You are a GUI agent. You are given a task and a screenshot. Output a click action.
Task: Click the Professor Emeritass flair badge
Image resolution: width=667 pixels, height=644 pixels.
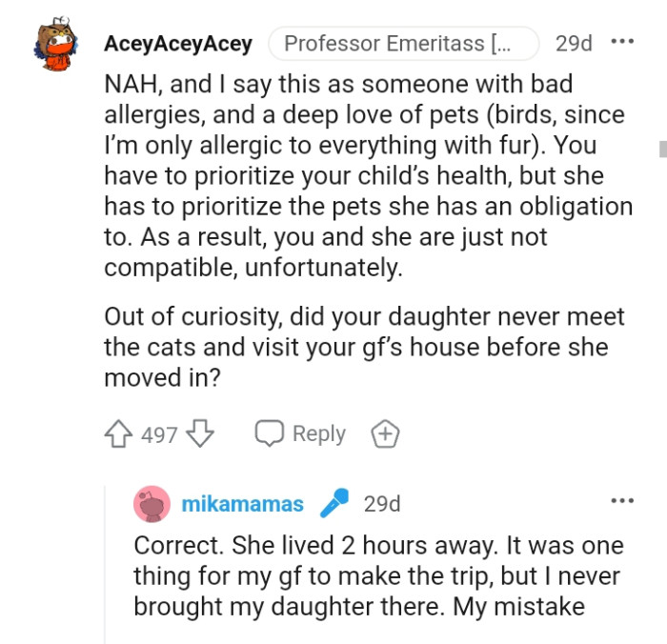coord(403,44)
